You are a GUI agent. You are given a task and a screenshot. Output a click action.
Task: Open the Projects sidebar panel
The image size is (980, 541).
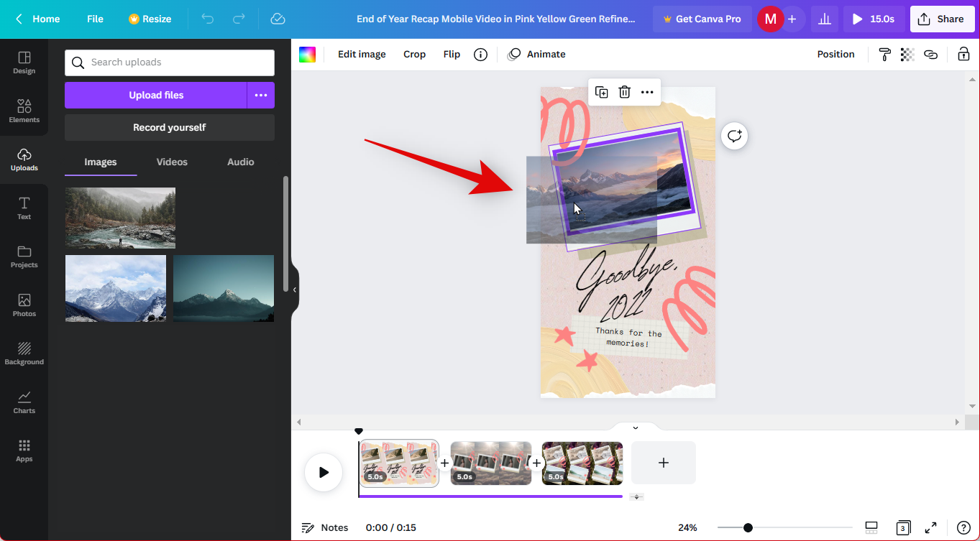24,256
